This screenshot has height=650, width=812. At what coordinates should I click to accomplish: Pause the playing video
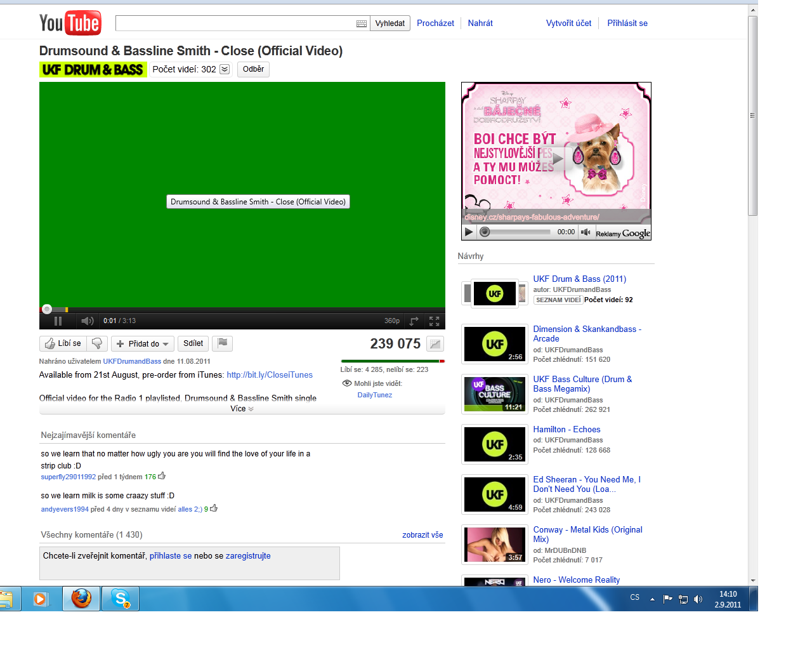(58, 321)
